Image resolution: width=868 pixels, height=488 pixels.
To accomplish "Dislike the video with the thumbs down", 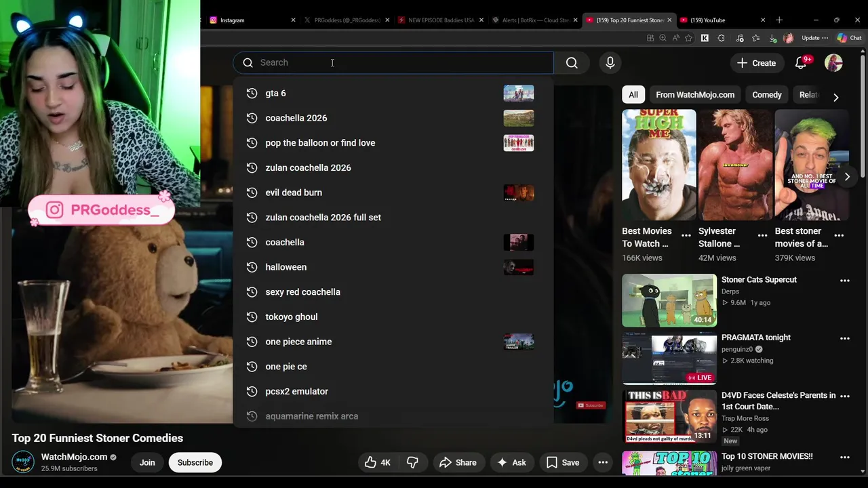I will point(412,462).
